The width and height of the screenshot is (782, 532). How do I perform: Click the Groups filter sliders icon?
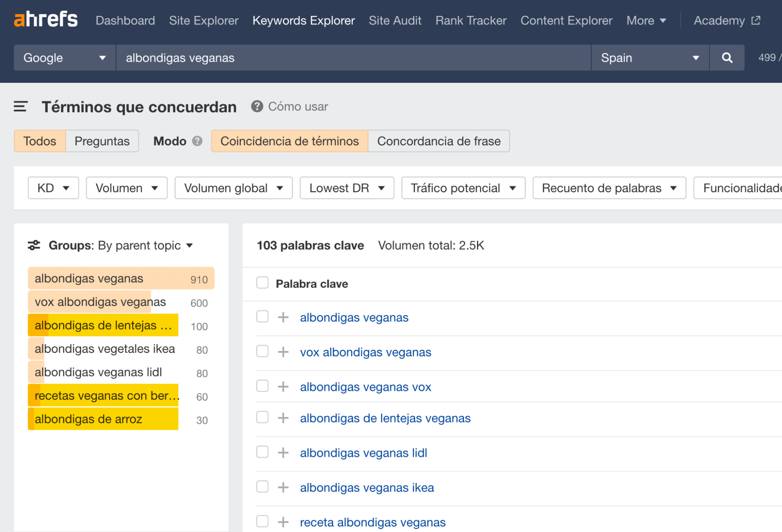(34, 245)
